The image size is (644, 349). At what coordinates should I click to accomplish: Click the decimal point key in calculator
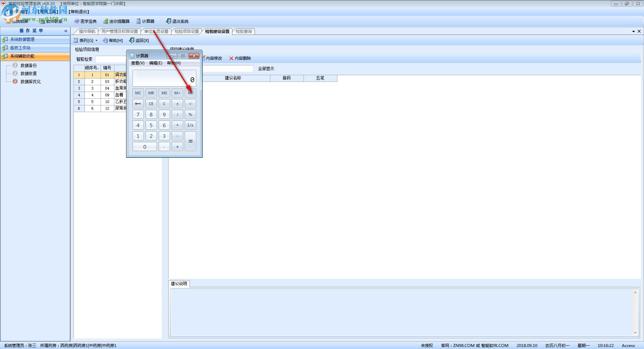click(x=164, y=147)
